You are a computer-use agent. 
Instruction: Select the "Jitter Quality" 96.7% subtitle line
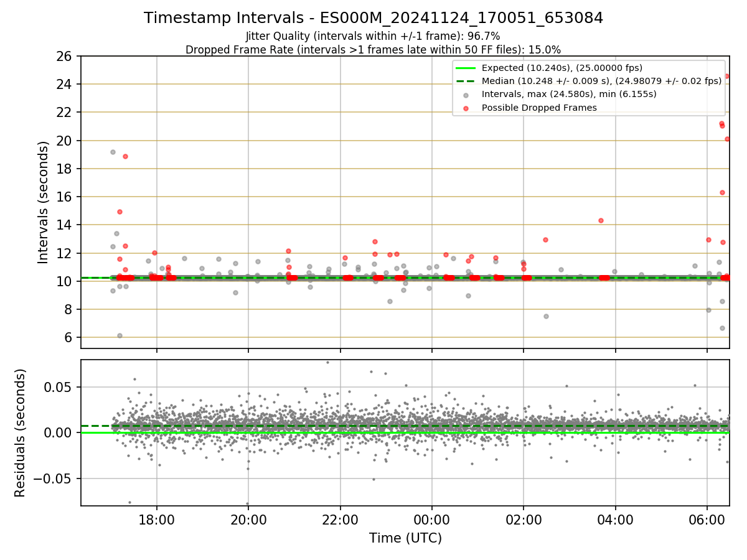point(373,36)
